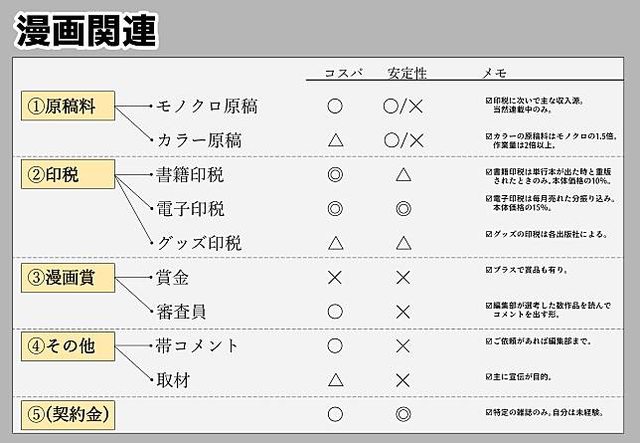Click the ①原稿料 yellow category box
640x443 pixels.
point(68,106)
